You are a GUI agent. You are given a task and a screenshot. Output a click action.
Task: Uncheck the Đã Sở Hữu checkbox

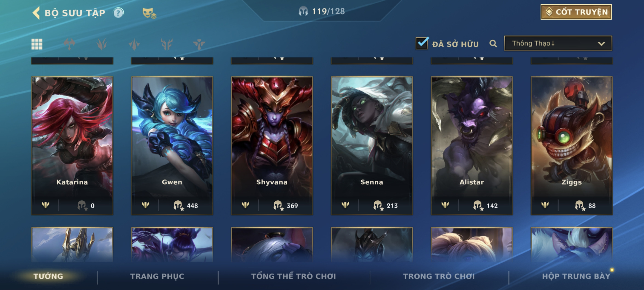[422, 43]
